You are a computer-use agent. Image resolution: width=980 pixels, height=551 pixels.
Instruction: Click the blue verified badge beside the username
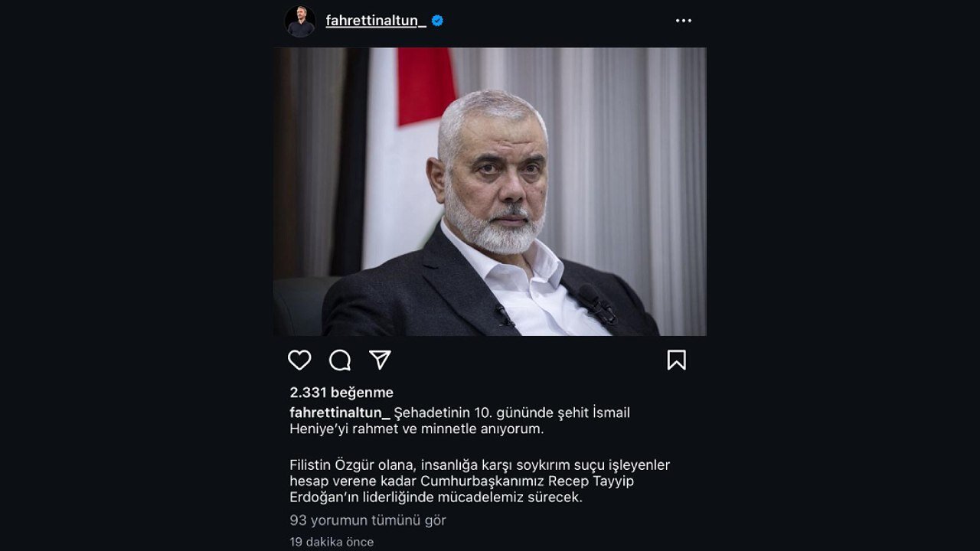pyautogui.click(x=436, y=21)
